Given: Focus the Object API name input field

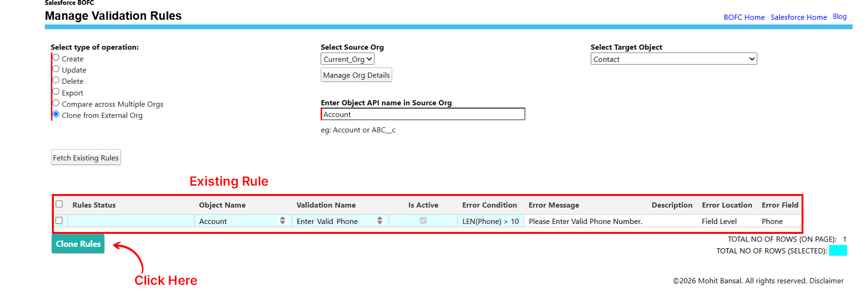Looking at the screenshot, I should [423, 114].
